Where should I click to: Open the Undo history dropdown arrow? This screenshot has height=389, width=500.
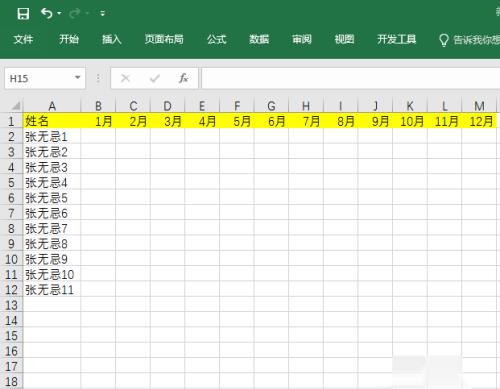59,13
